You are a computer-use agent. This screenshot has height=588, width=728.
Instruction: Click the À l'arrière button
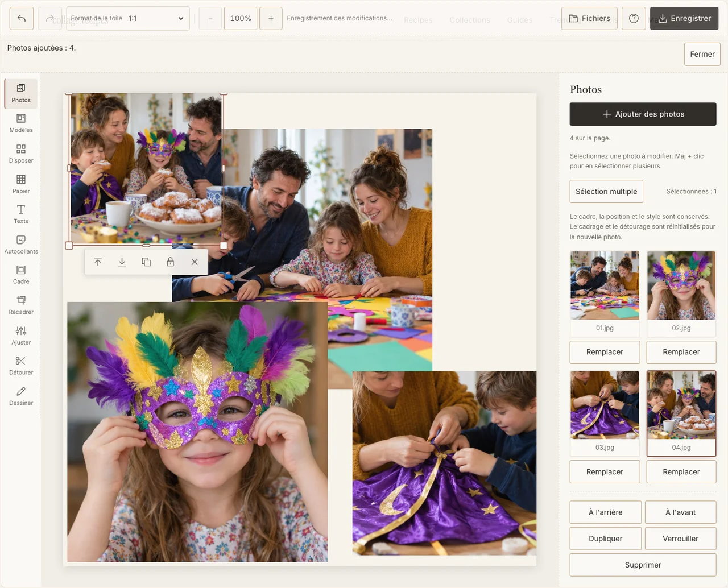(606, 512)
